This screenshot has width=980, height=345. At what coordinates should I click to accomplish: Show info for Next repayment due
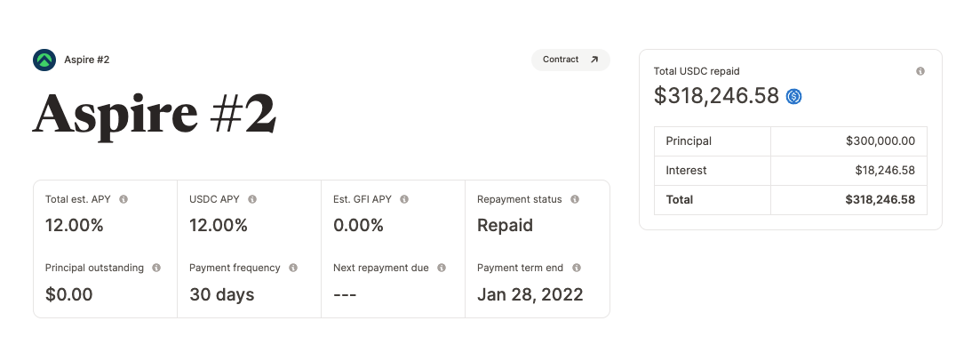pyautogui.click(x=442, y=269)
